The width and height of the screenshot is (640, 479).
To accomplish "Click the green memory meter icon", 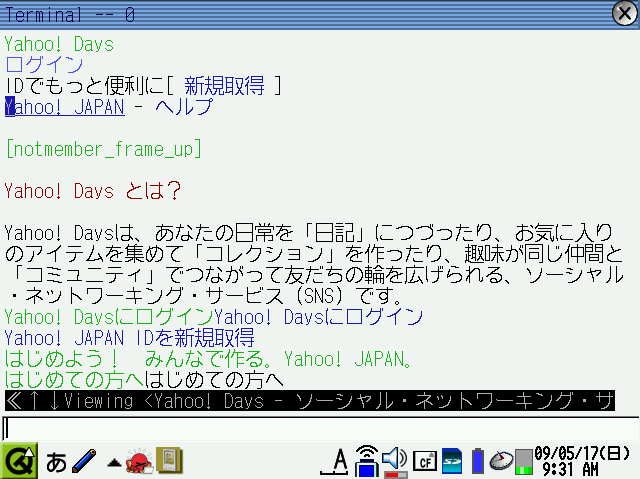I will pyautogui.click(x=524, y=462).
